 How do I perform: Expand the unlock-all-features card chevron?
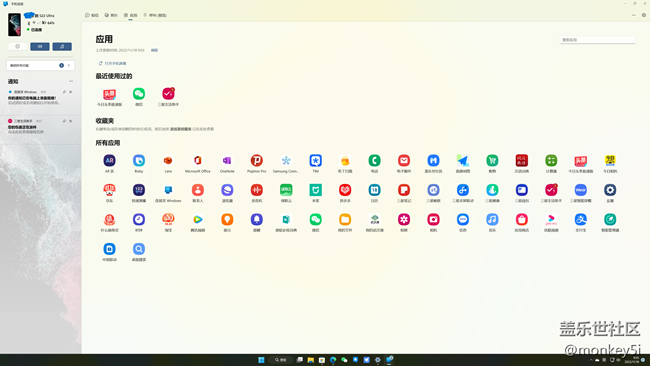coord(69,65)
